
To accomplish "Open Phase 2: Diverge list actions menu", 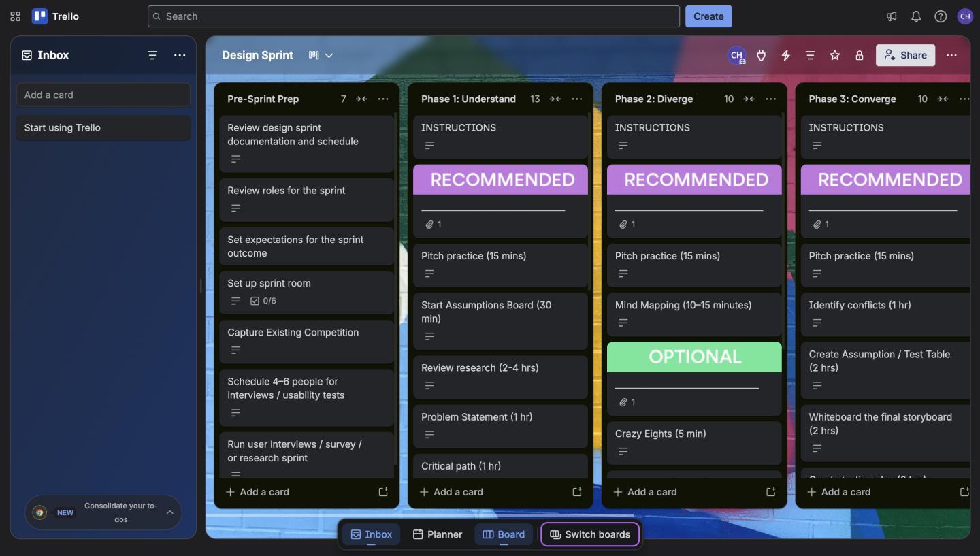I will point(770,99).
